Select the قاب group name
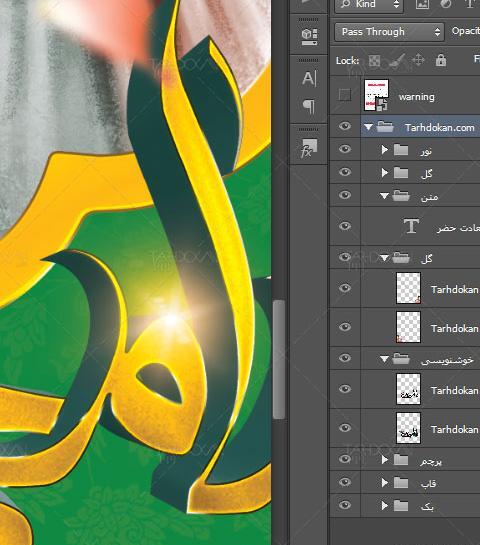Image resolution: width=480 pixels, height=545 pixels. pos(429,483)
